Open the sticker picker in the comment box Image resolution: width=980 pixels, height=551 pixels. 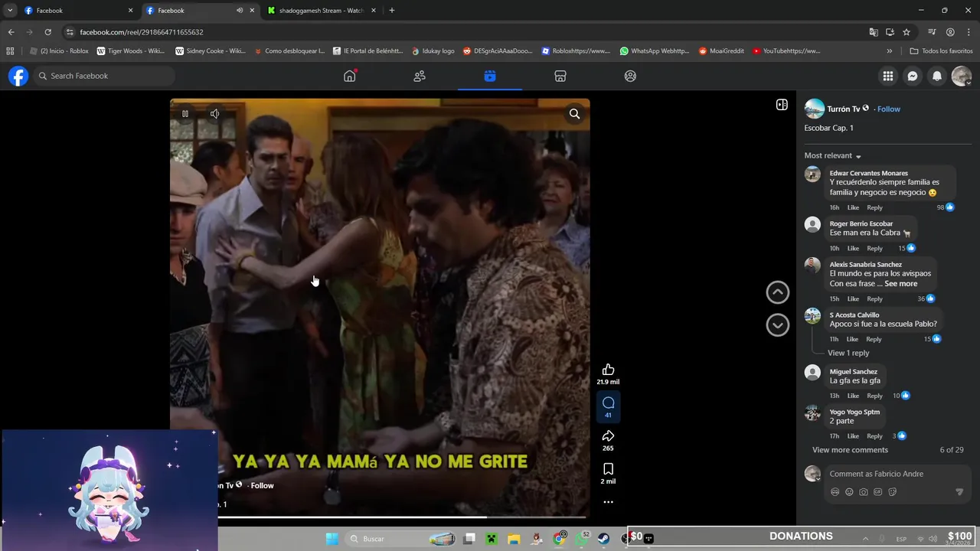pos(893,492)
